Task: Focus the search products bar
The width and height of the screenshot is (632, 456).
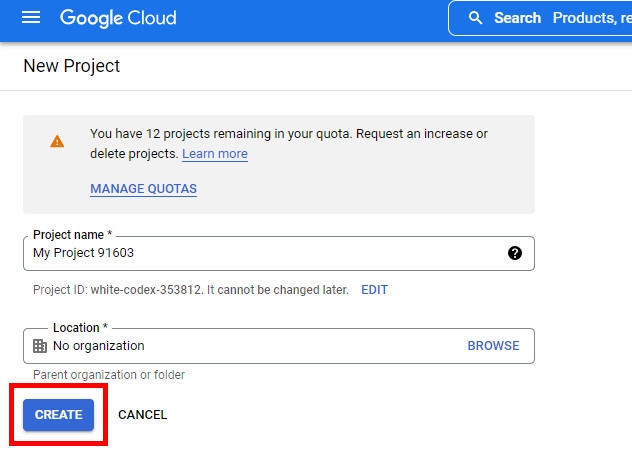Action: tap(540, 18)
